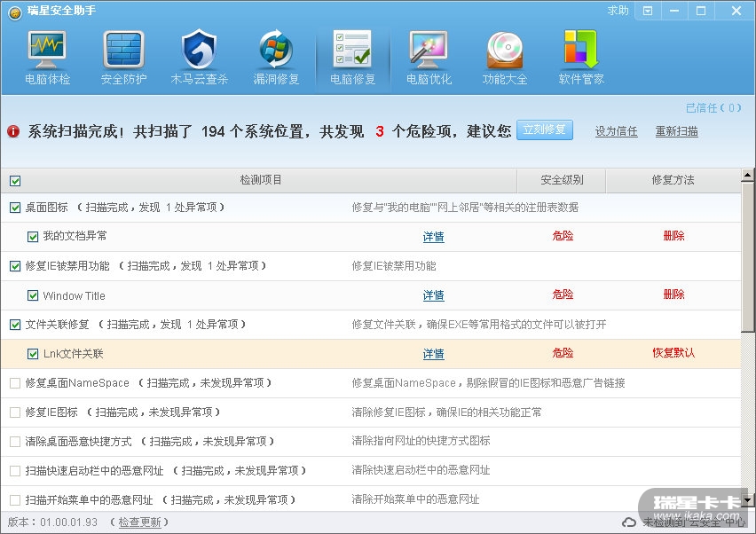Click the 修复方法 column header
The image size is (756, 534).
pyautogui.click(x=673, y=180)
